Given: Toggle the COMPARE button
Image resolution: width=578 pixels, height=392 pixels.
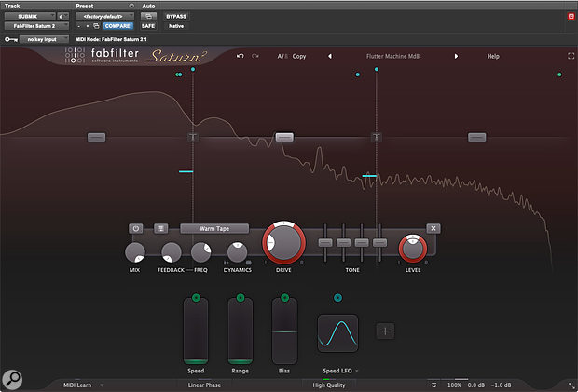Looking at the screenshot, I should click(117, 26).
